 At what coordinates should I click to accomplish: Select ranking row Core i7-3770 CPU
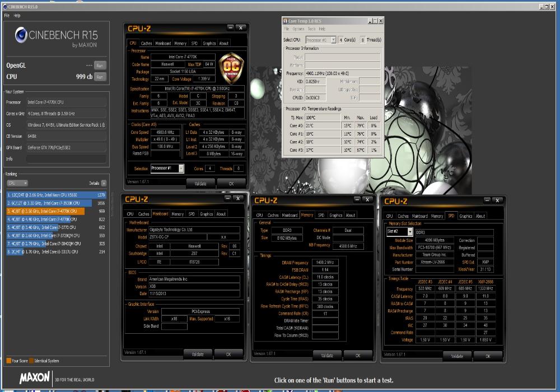tap(56, 227)
